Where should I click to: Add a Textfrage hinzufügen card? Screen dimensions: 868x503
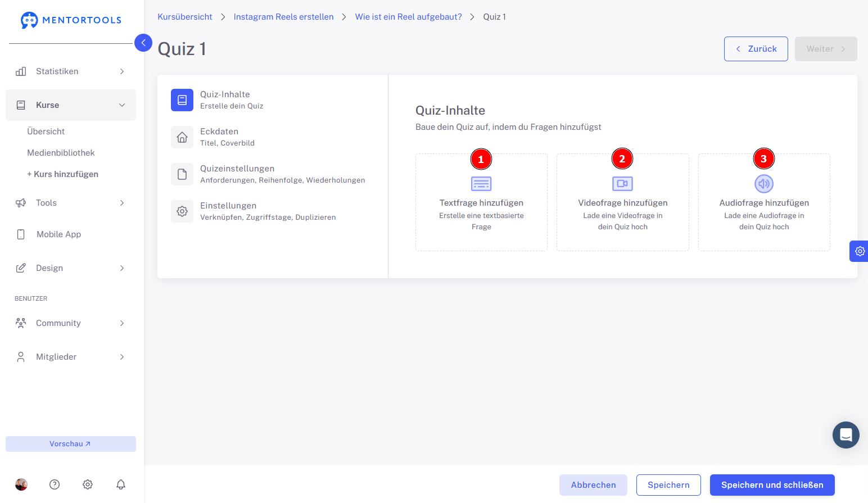click(x=481, y=202)
